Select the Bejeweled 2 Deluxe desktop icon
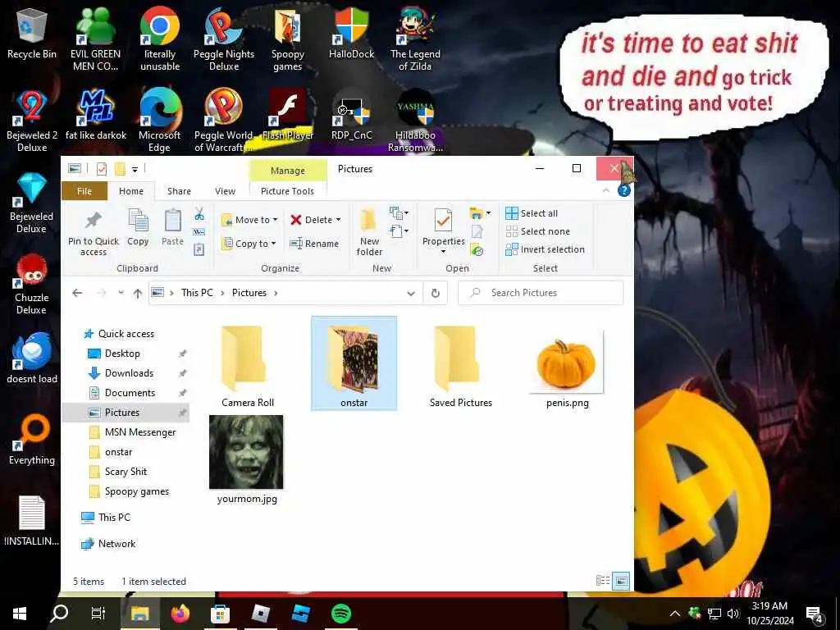The image size is (840, 630). click(x=32, y=121)
